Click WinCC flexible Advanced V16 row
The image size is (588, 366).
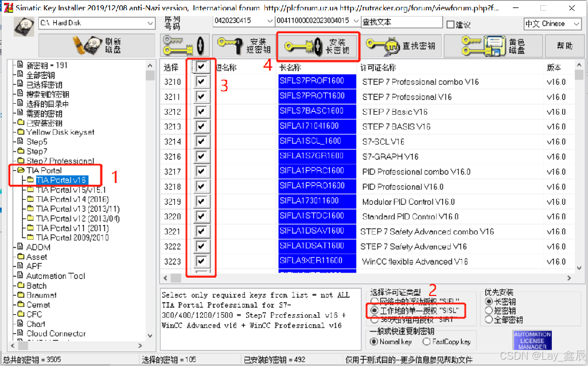pyautogui.click(x=368, y=262)
